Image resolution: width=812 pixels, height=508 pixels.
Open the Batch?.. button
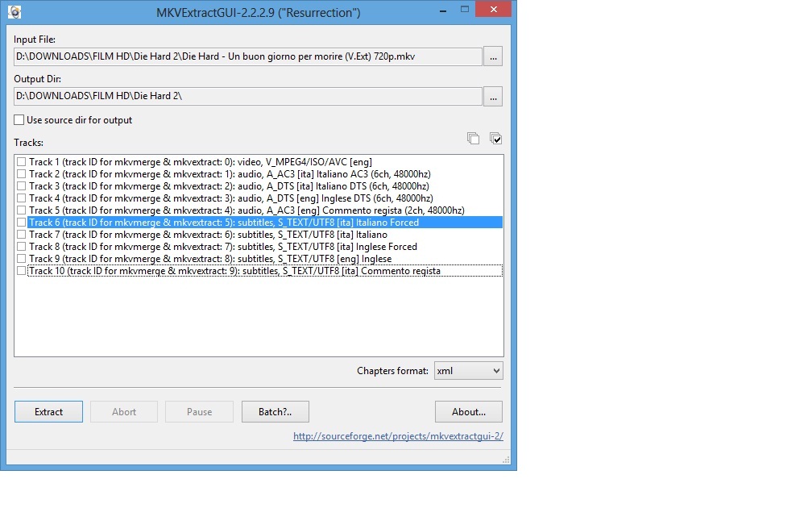click(275, 412)
